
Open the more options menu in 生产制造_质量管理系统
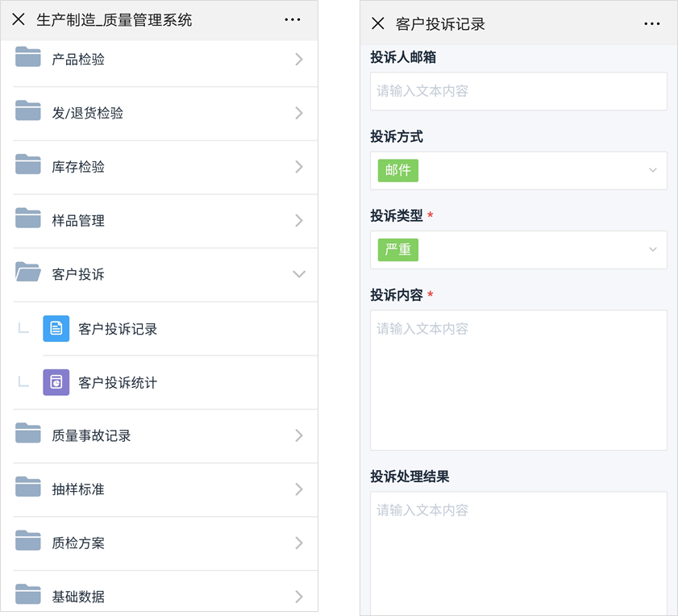click(x=293, y=20)
